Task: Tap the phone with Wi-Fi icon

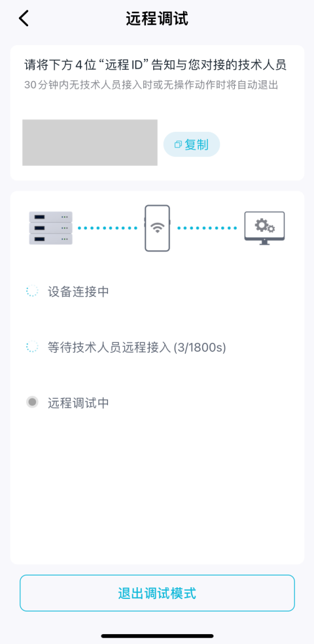Action: point(157,228)
